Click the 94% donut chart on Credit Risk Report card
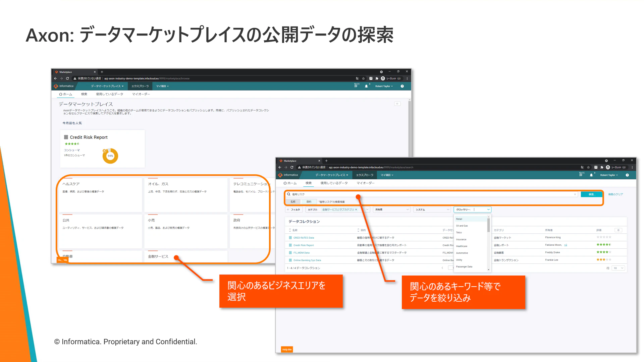Screen dimensions: 644x362 pos(110,156)
